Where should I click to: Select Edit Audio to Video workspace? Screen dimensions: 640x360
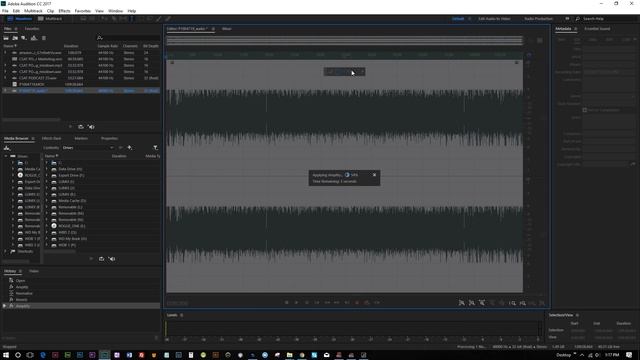(x=494, y=19)
